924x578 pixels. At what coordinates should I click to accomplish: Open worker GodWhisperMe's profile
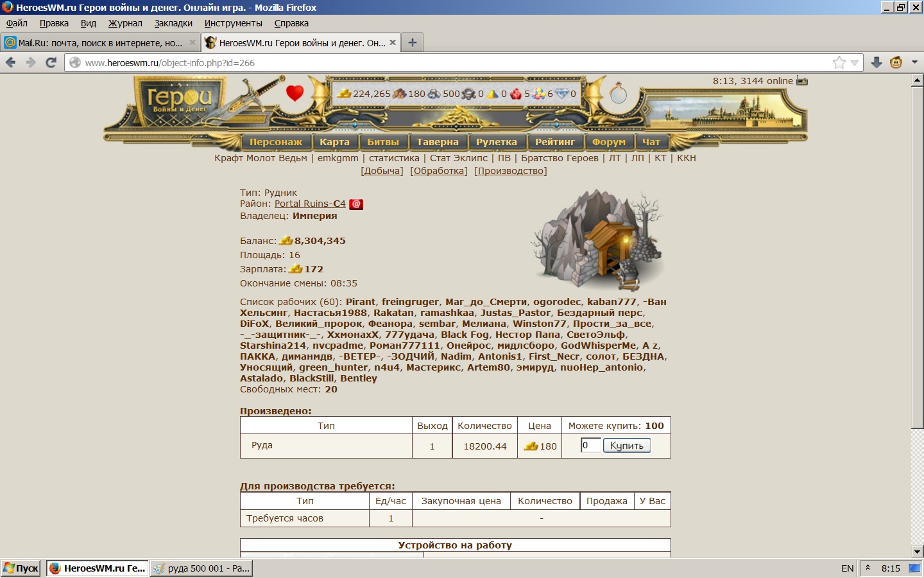[599, 346]
